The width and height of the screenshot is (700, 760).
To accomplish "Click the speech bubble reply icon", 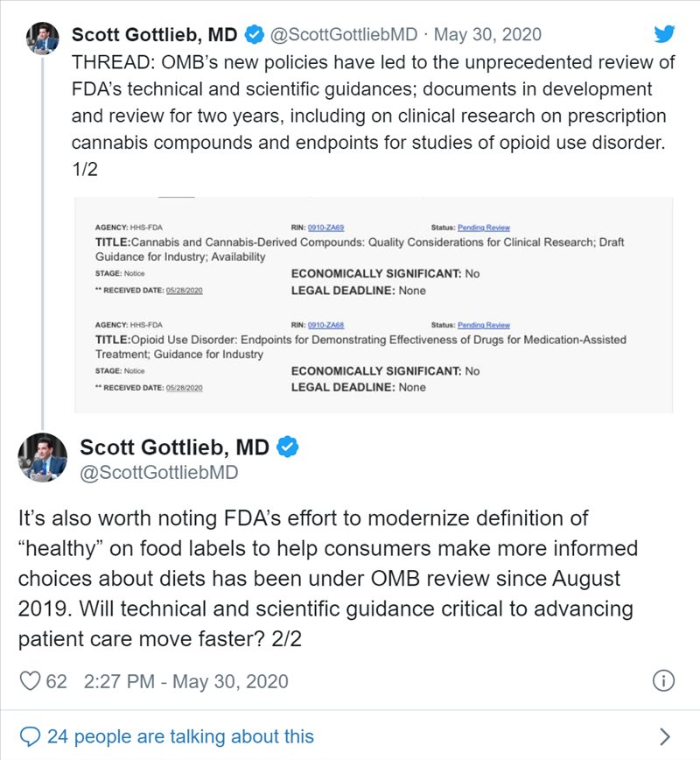I will pos(30,736).
